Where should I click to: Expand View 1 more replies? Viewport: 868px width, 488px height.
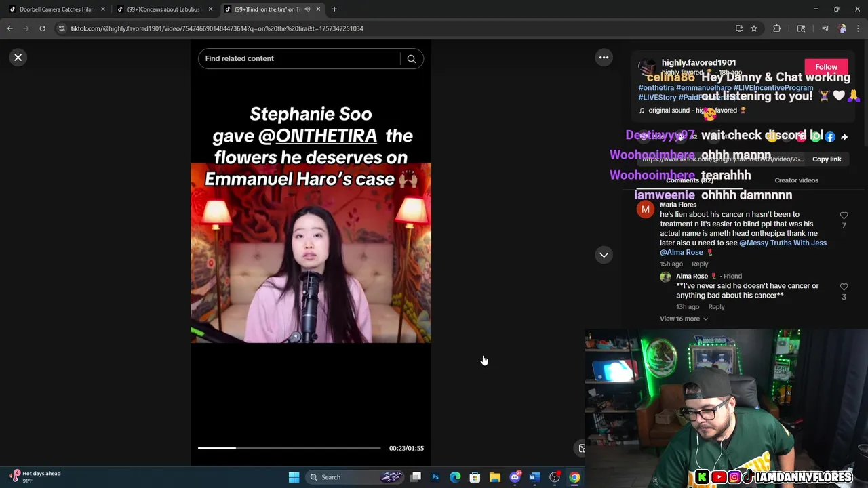tap(684, 319)
